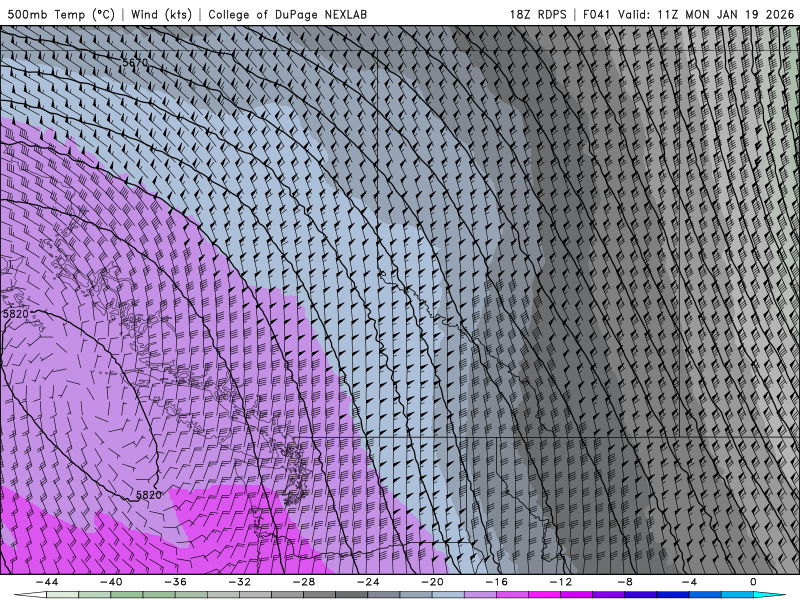
Task: Select the 0 temperature scale label
Action: click(x=754, y=582)
